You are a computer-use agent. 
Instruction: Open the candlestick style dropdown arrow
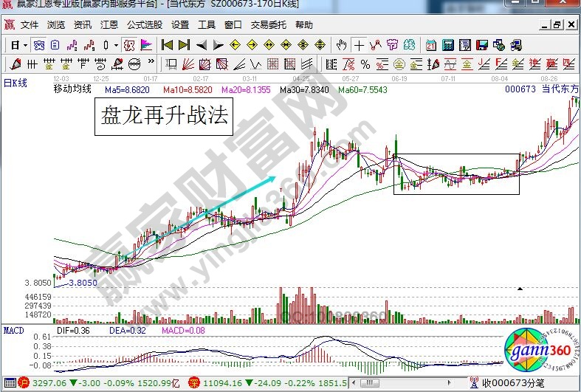(116, 44)
